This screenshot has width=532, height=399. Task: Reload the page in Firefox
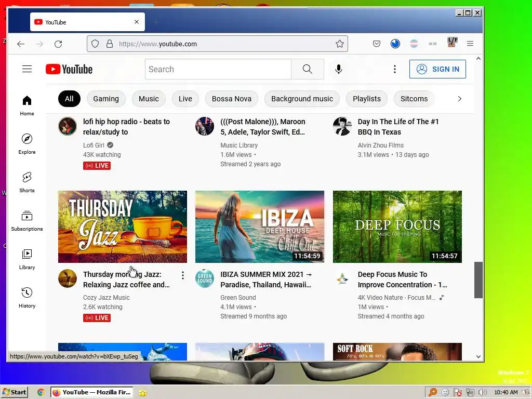(x=58, y=44)
